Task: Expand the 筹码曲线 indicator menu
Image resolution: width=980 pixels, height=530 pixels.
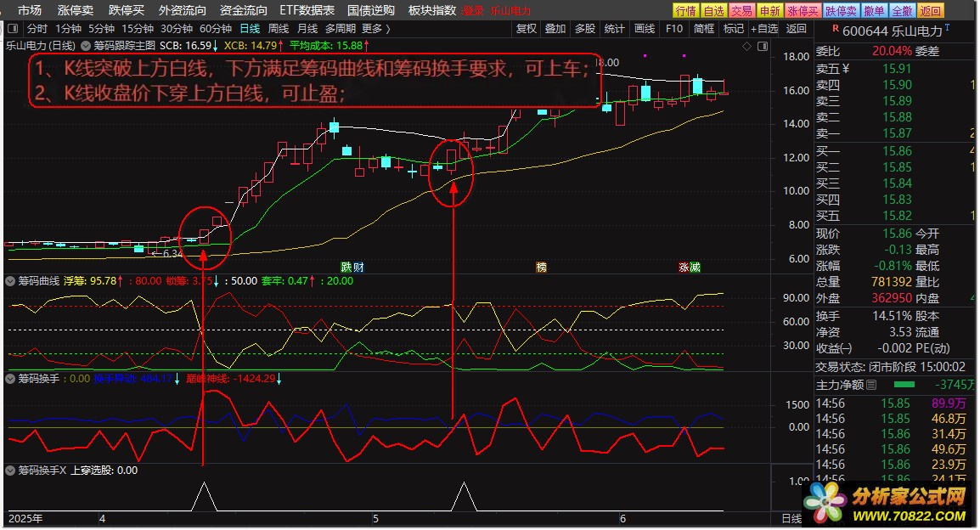Action: (10, 281)
